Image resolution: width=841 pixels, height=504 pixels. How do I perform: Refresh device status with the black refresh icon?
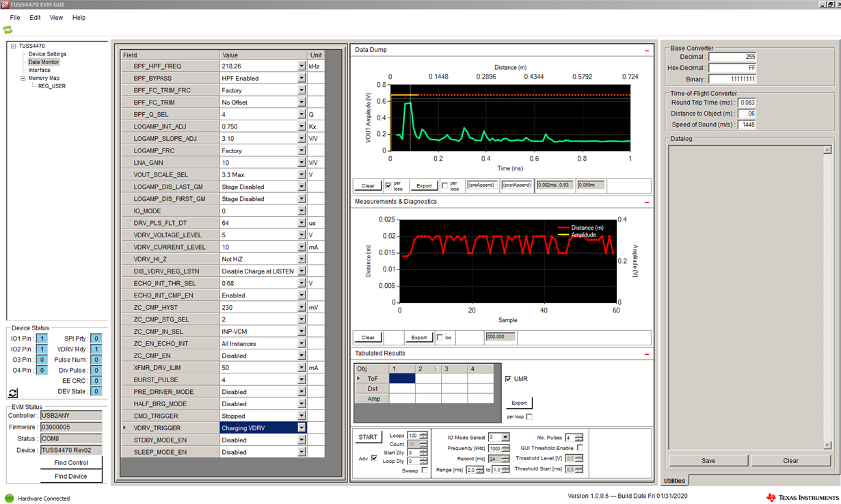[x=12, y=393]
